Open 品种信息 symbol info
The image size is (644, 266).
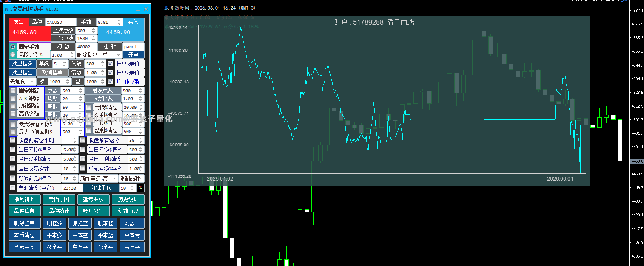coord(25,211)
